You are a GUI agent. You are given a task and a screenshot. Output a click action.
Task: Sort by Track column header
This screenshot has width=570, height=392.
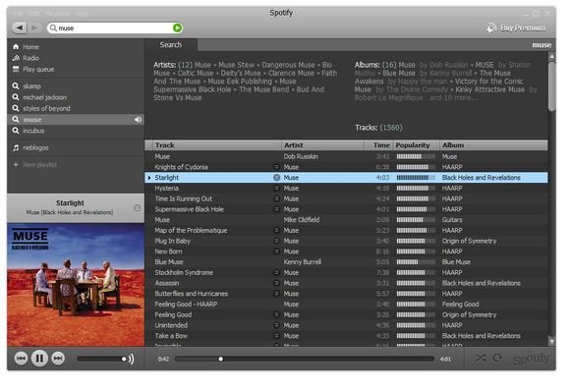point(216,145)
